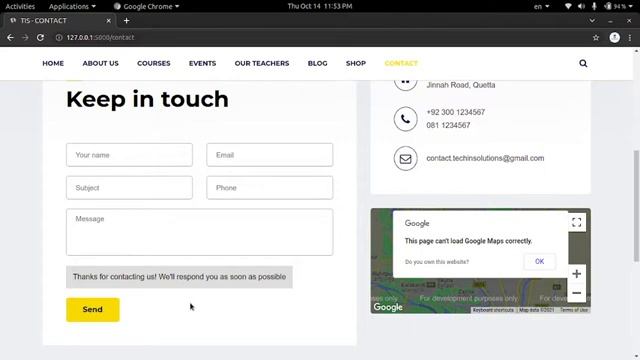Click the 081 1234567 phone number
This screenshot has width=640, height=360.
pyautogui.click(x=448, y=125)
